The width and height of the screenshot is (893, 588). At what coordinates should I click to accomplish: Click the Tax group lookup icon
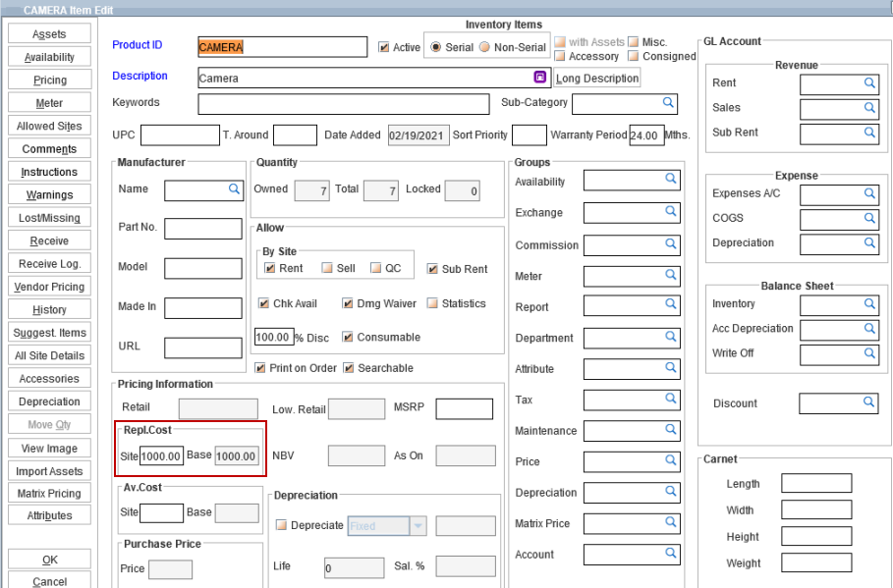(x=671, y=398)
